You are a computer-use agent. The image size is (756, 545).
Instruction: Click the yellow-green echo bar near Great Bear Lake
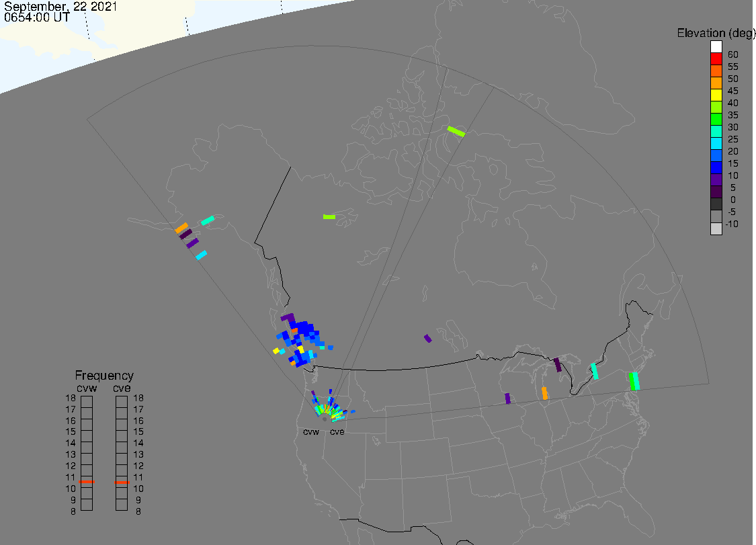(329, 217)
